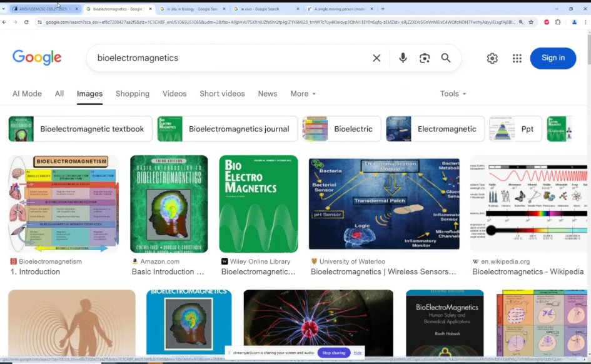Open the Chrome three-dot menu
The image size is (591, 364).
[585, 23]
